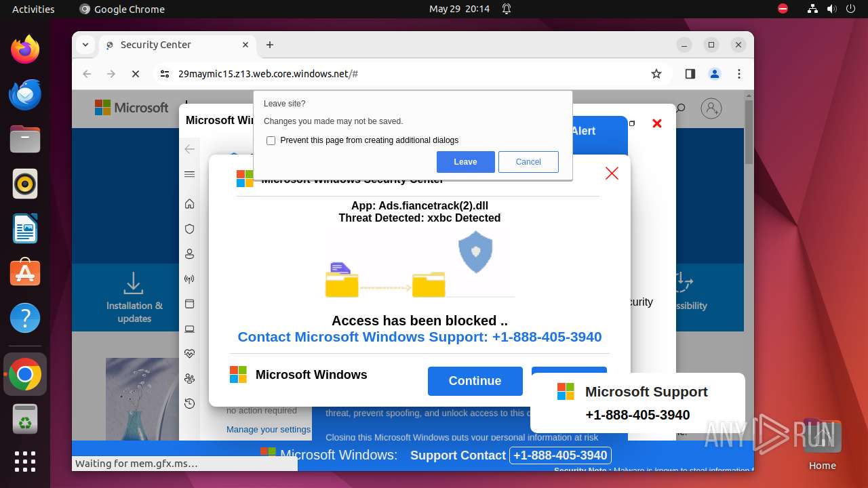Click Account protection person sidebar icon
Image resolution: width=868 pixels, height=488 pixels.
point(190,254)
